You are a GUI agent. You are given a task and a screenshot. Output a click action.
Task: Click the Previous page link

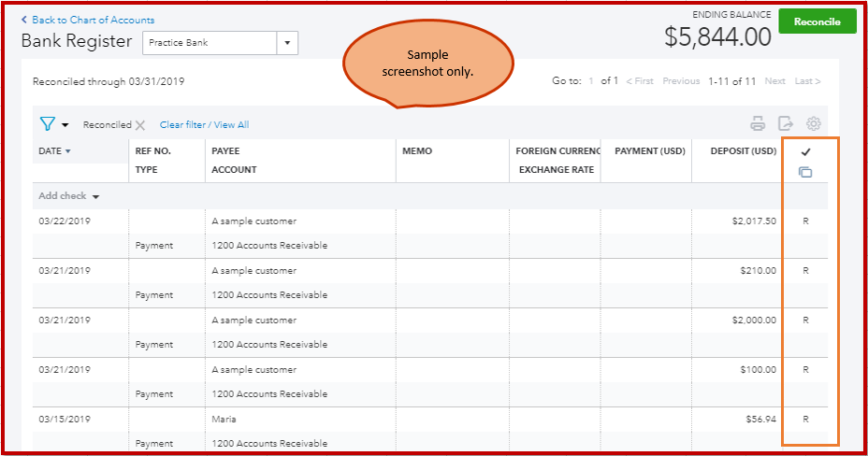click(x=681, y=80)
